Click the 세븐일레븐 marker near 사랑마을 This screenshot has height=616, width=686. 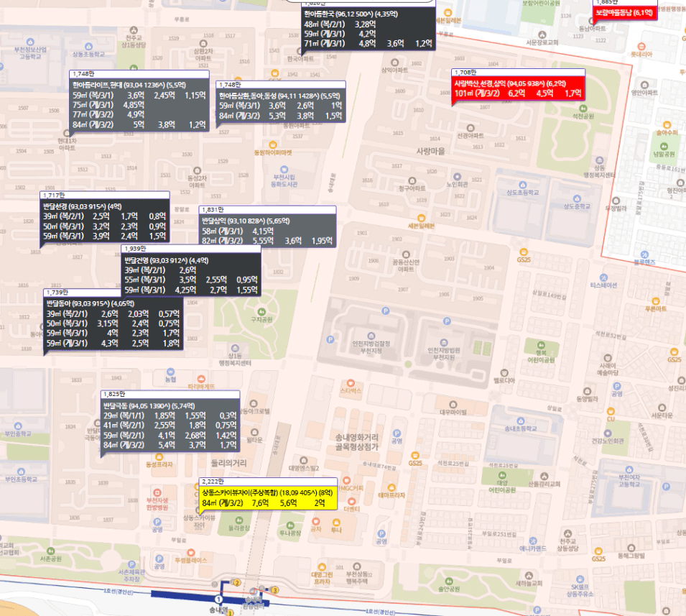click(x=421, y=218)
